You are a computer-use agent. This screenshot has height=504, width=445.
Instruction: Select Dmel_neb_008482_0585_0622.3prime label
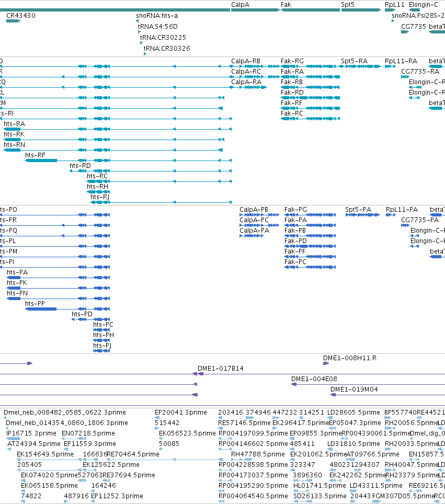(x=65, y=413)
